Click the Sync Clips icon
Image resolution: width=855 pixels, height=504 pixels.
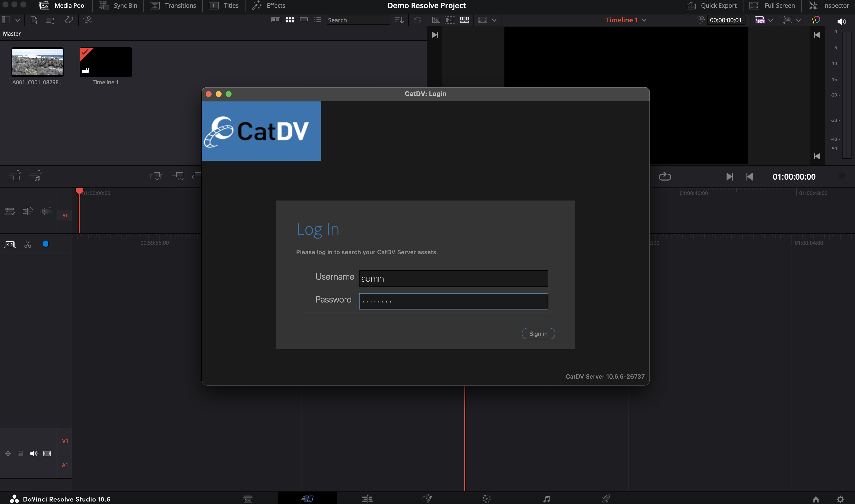[x=69, y=20]
